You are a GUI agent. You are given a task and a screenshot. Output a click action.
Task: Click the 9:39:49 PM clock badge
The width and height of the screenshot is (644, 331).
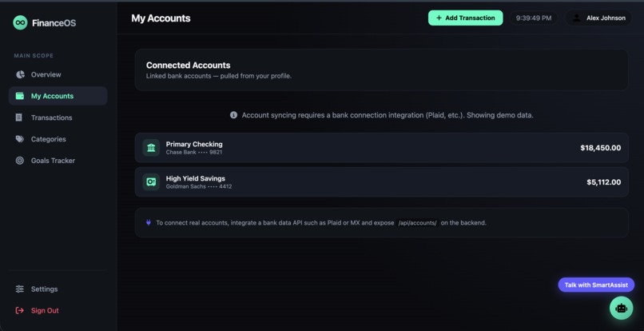[534, 18]
